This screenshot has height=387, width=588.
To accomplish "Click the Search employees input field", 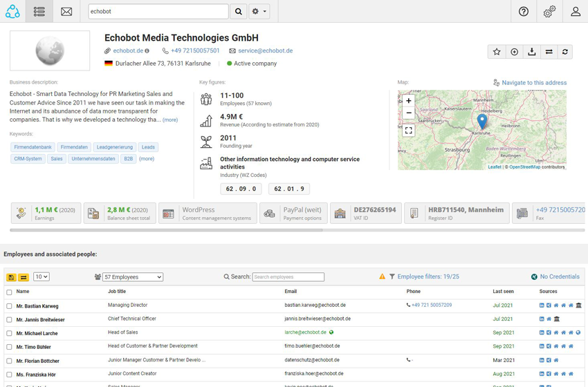I will (x=288, y=277).
